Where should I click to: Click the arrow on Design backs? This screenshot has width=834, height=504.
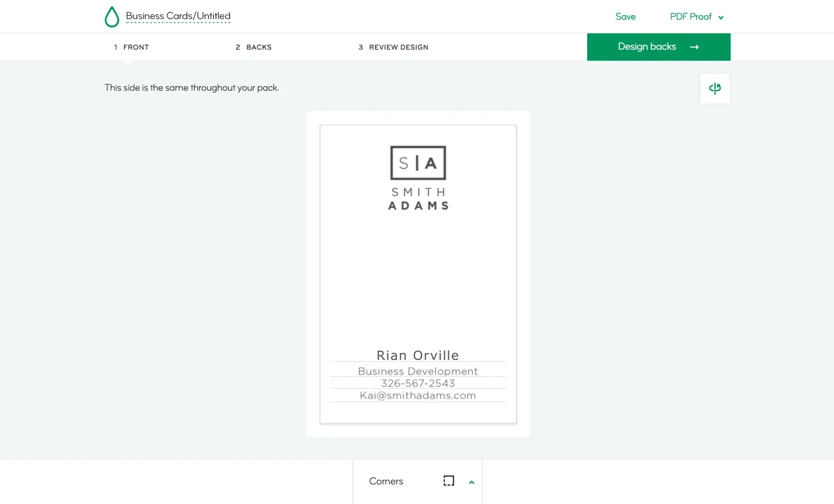tap(694, 47)
